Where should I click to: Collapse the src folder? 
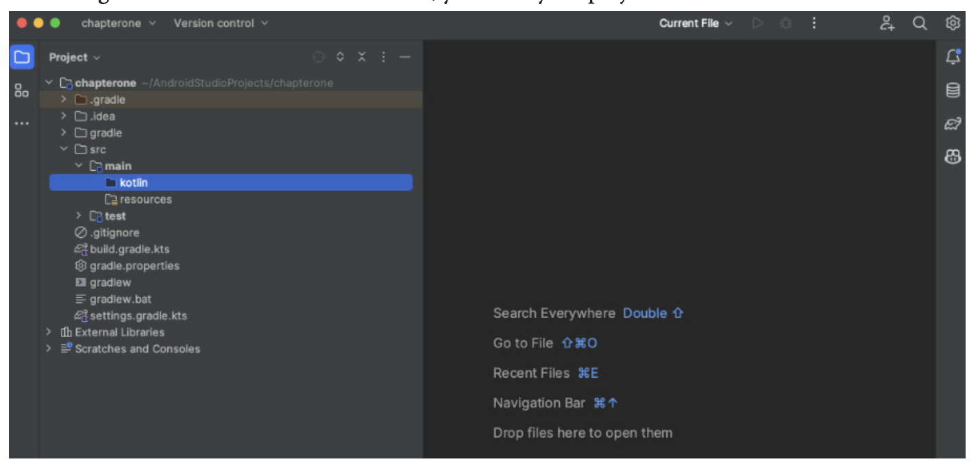pos(64,149)
